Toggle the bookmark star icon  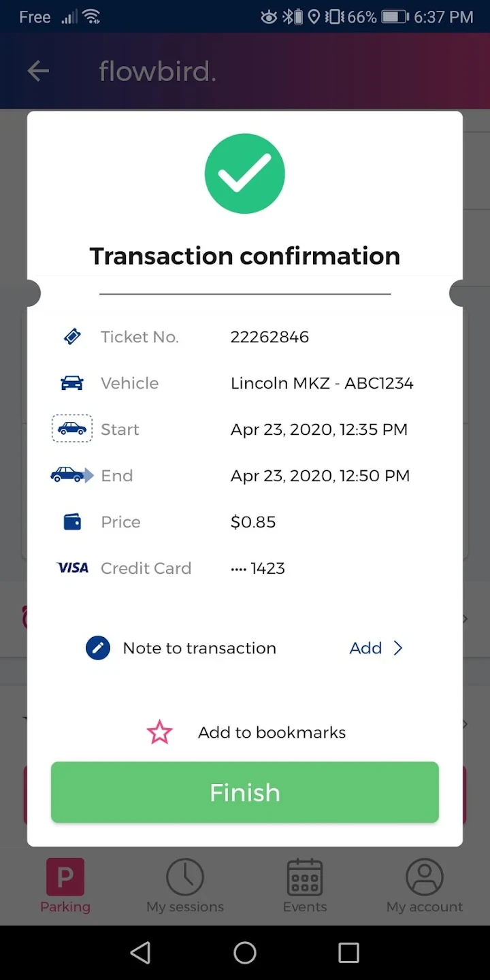(x=160, y=732)
